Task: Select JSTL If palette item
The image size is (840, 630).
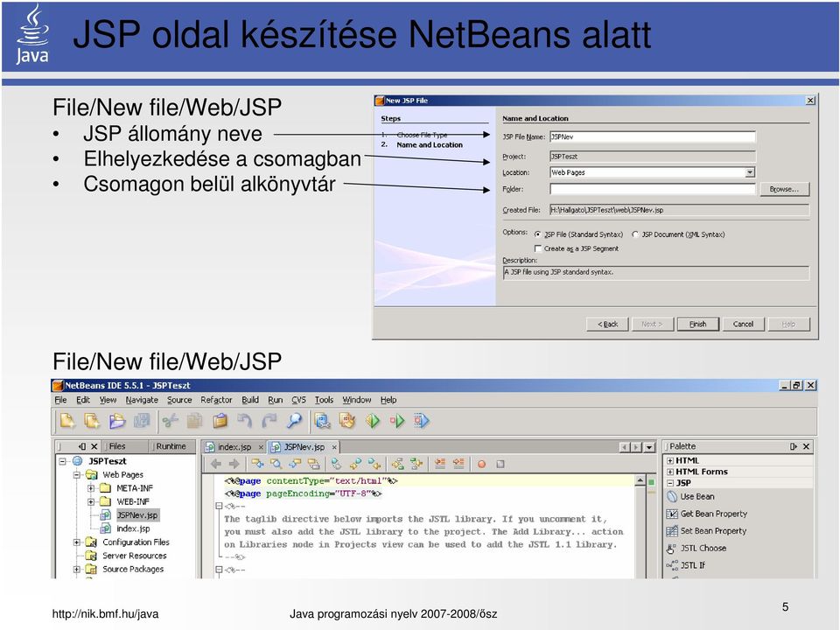Action: tap(686, 565)
